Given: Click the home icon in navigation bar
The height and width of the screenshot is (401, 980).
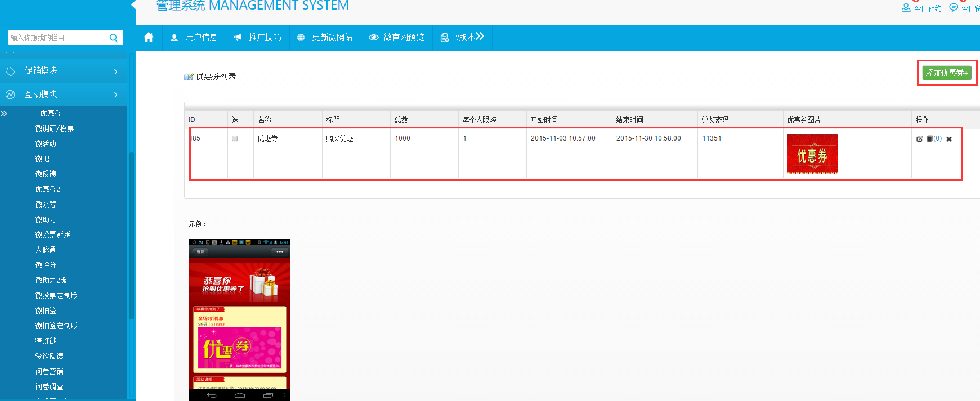Looking at the screenshot, I should pos(149,37).
